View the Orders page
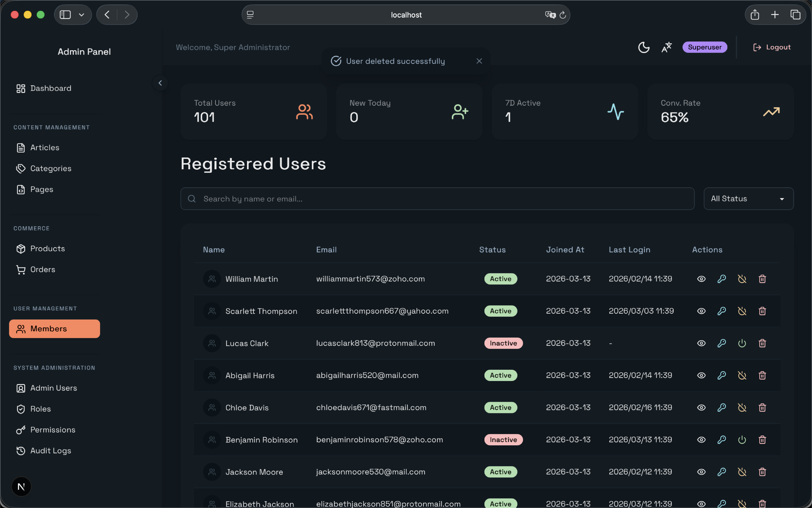Viewport: 812px width, 508px height. (54, 270)
